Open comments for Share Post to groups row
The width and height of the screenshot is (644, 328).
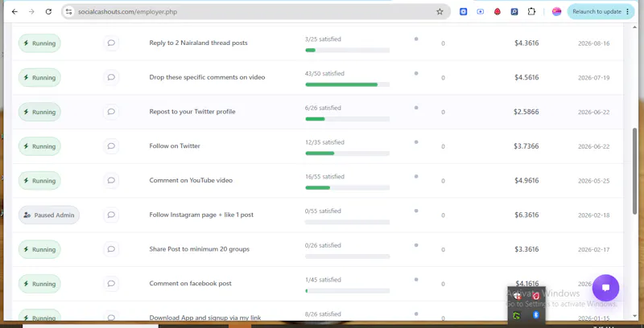tap(111, 249)
